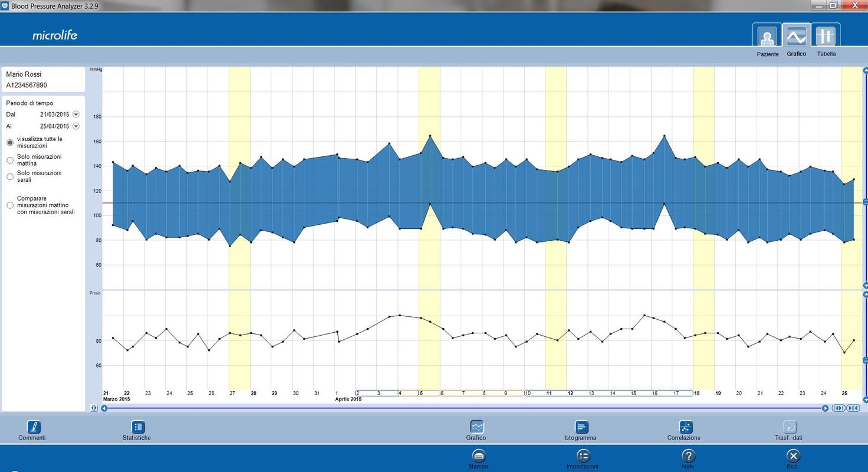The image size is (868, 472).
Task: Click the Grafico tab at top right
Action: pos(796,37)
